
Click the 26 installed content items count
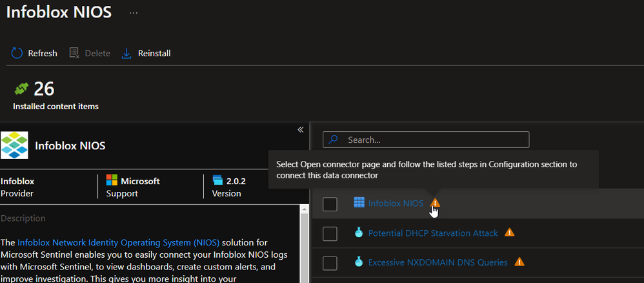point(44,89)
